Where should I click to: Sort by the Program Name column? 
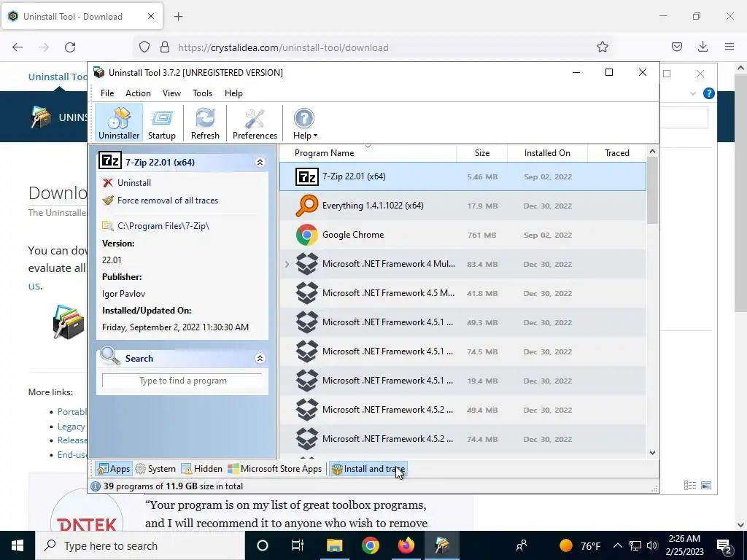pos(368,153)
